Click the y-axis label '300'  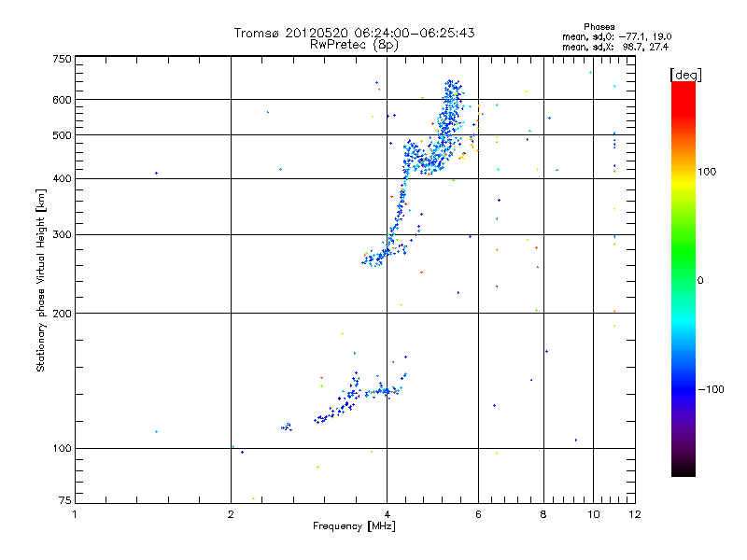coord(62,235)
